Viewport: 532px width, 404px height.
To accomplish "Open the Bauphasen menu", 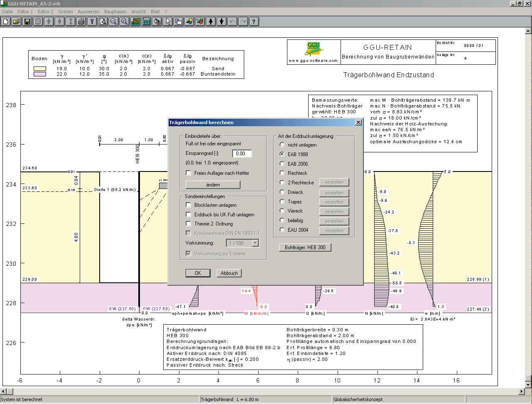I will point(115,12).
